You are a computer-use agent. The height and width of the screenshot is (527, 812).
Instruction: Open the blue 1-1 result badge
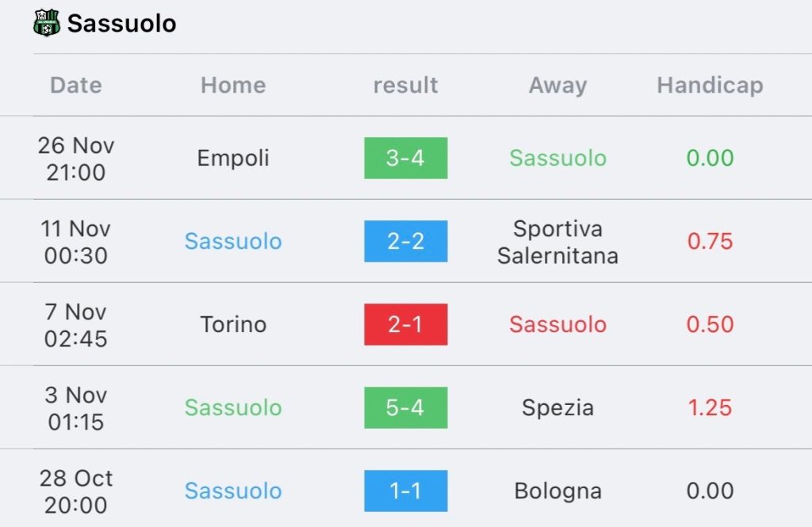[405, 491]
